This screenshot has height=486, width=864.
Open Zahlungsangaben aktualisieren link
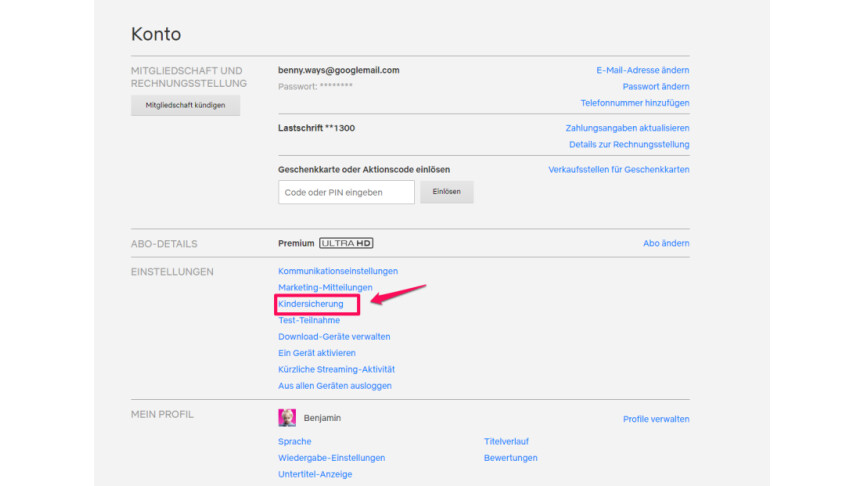627,128
